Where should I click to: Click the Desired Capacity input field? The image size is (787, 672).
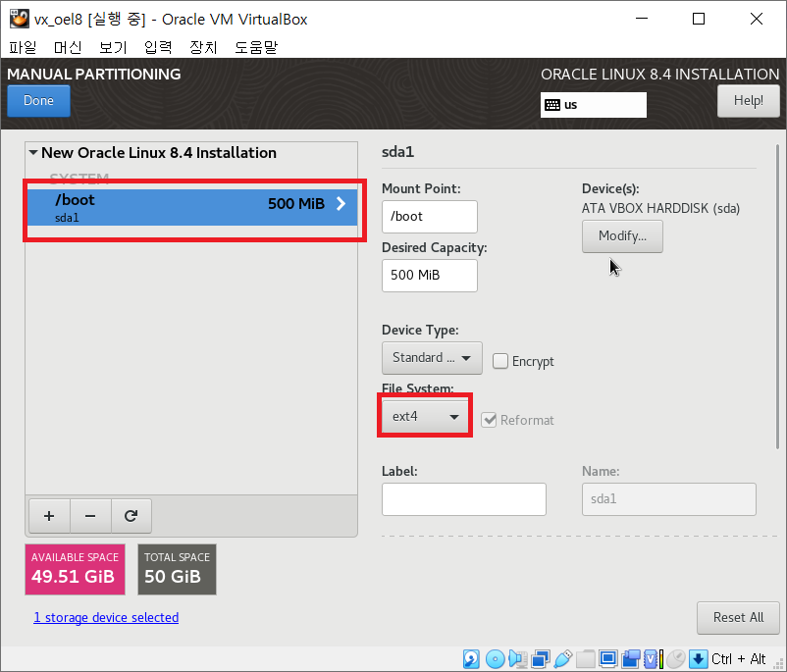tap(430, 276)
